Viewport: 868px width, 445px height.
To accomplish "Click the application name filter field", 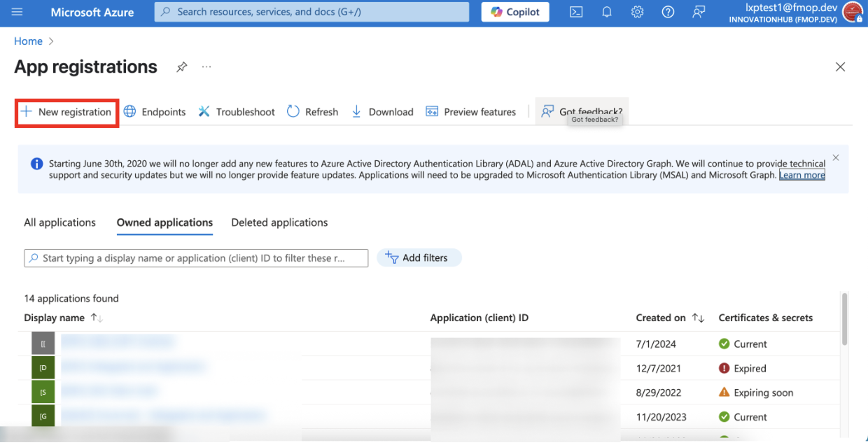I will coord(196,258).
